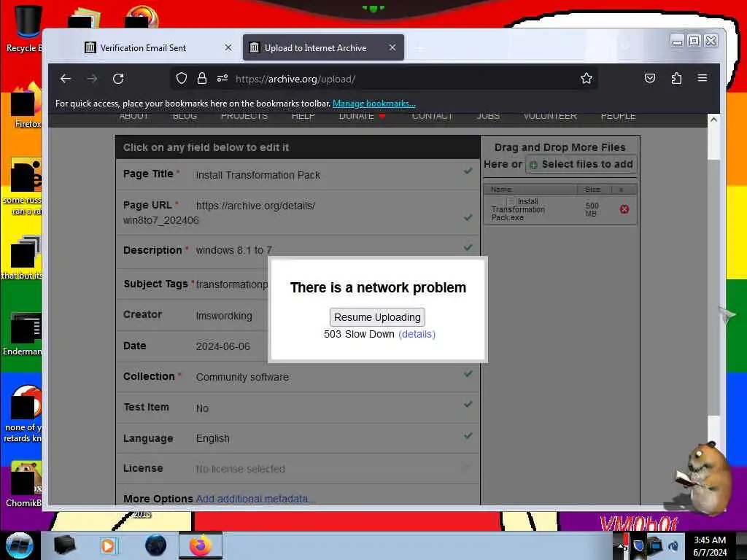Image resolution: width=747 pixels, height=560 pixels.
Task: Open the JOBS nav menu item
Action: click(488, 116)
